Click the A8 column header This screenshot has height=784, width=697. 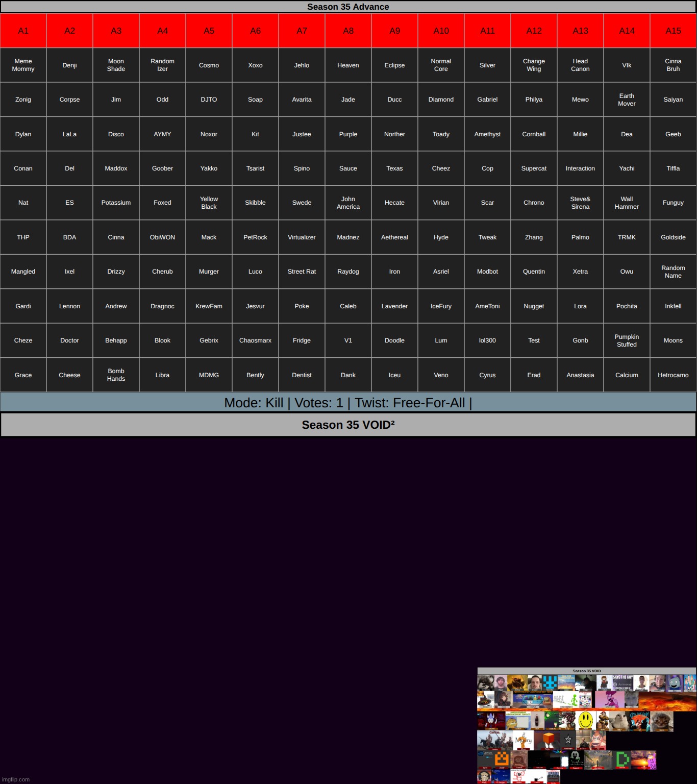[x=348, y=31]
